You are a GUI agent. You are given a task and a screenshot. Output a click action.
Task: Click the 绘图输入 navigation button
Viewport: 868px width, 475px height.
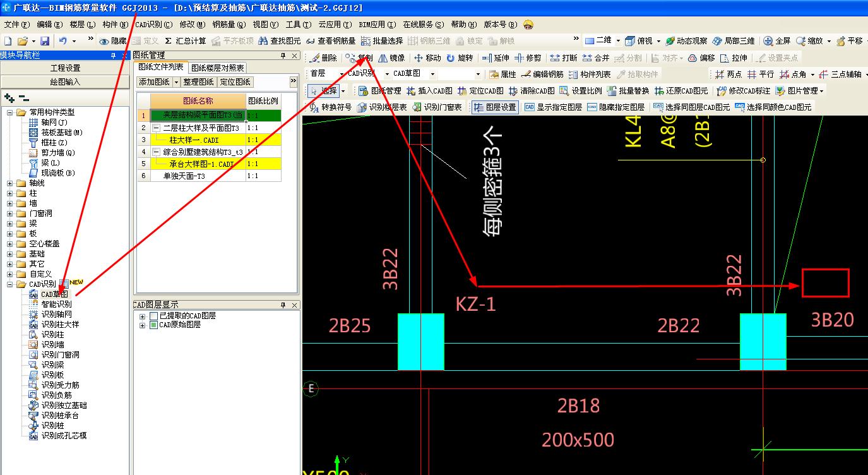click(x=65, y=81)
